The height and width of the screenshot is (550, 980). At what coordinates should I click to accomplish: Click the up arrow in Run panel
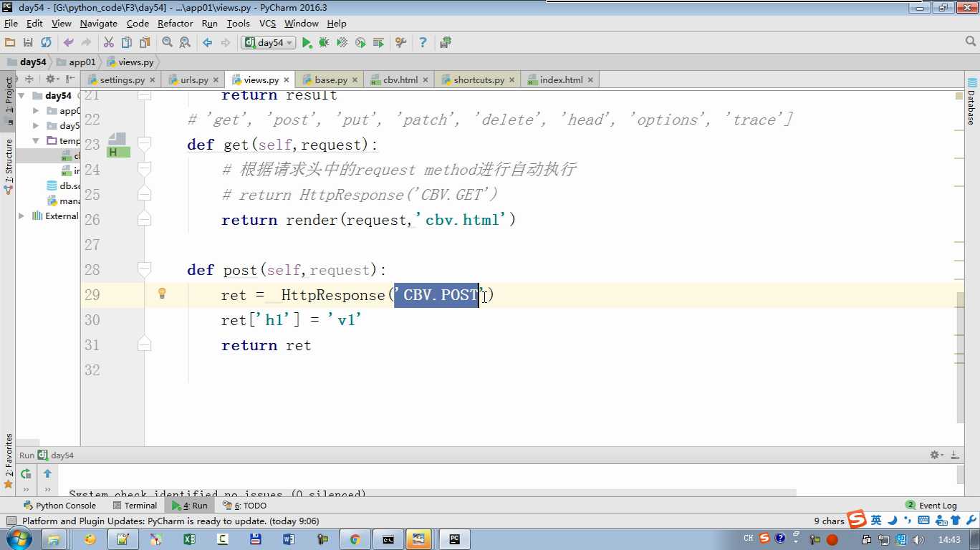coord(47,473)
